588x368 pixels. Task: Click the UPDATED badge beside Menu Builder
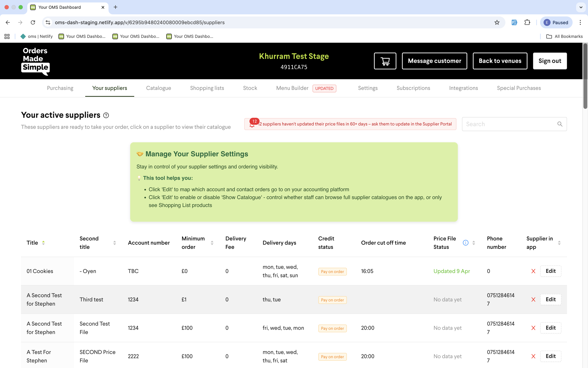(x=324, y=88)
